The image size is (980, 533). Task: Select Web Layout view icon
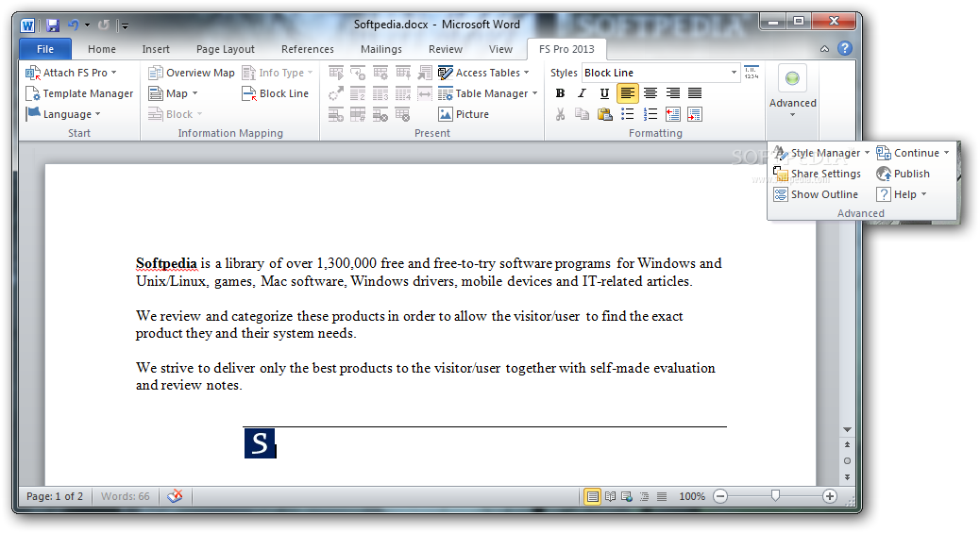tap(627, 496)
